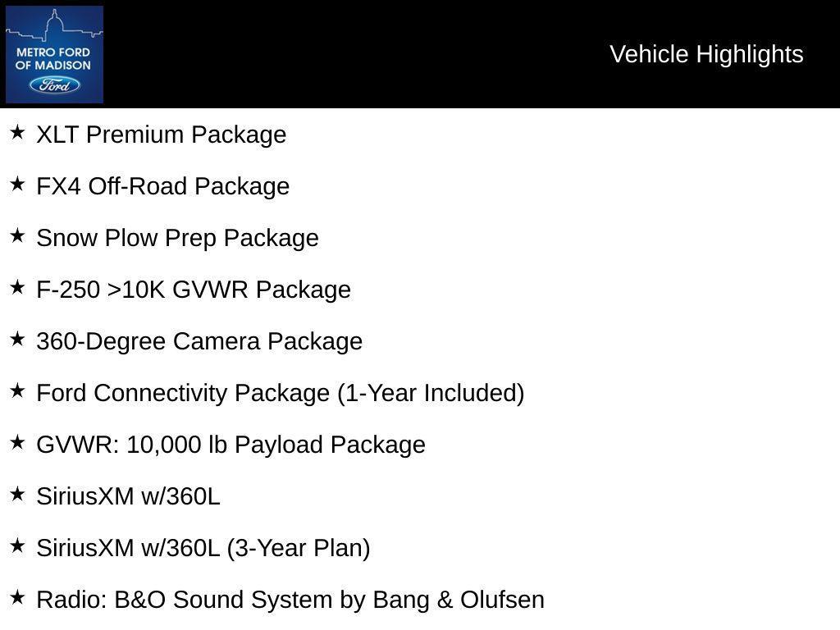
Task: Select the star bullet for Snow Plow Prep Package
Action: pyautogui.click(x=17, y=235)
